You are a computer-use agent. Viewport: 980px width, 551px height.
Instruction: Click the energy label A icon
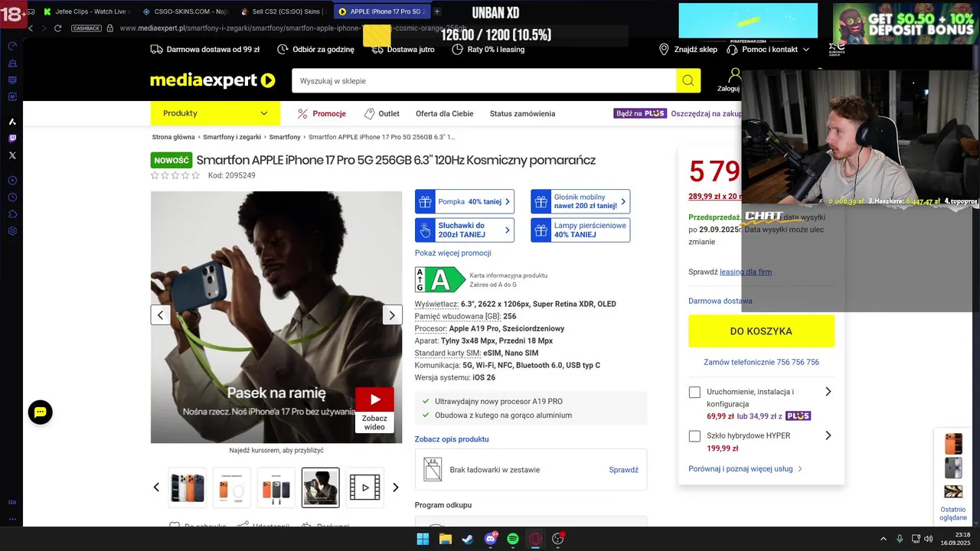(x=439, y=279)
